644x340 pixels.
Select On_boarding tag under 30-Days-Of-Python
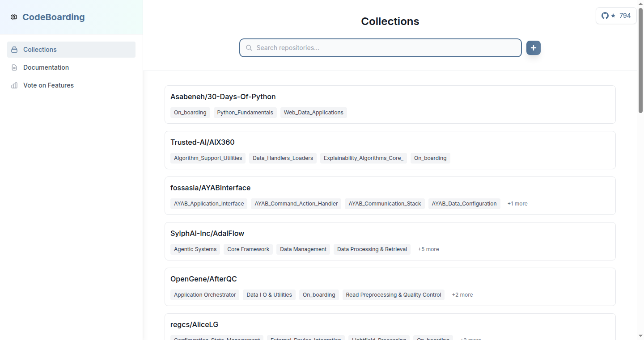pyautogui.click(x=190, y=113)
